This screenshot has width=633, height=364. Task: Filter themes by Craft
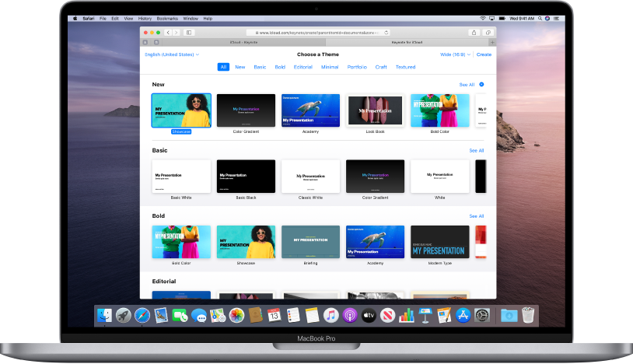(x=381, y=67)
